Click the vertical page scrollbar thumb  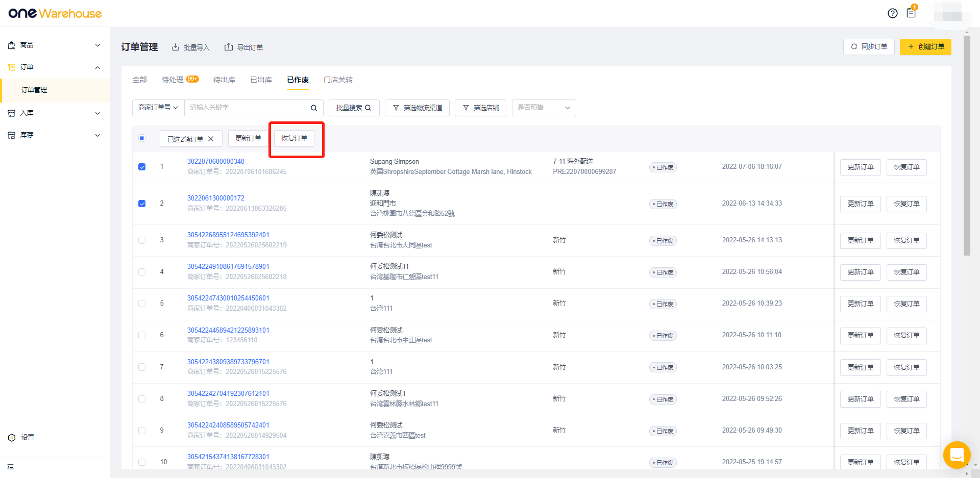(x=967, y=145)
